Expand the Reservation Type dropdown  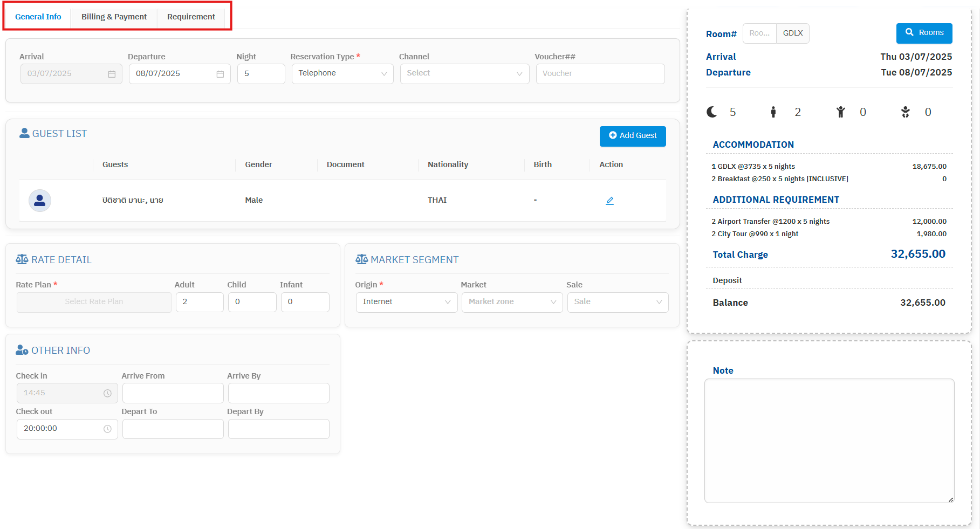coord(342,73)
